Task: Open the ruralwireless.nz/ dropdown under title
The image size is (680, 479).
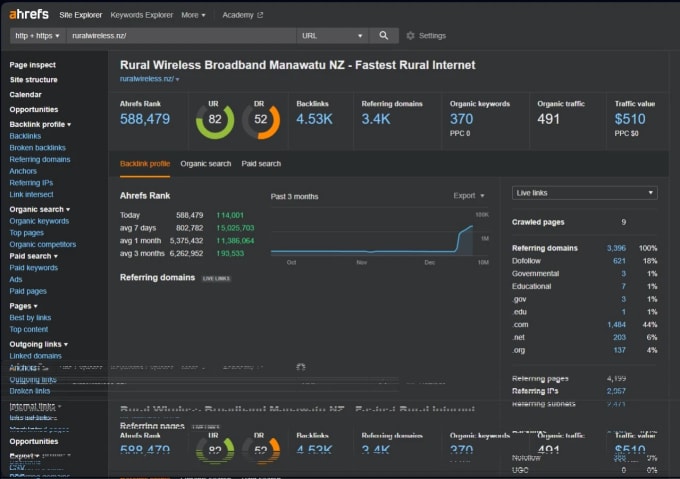Action: [x=149, y=79]
